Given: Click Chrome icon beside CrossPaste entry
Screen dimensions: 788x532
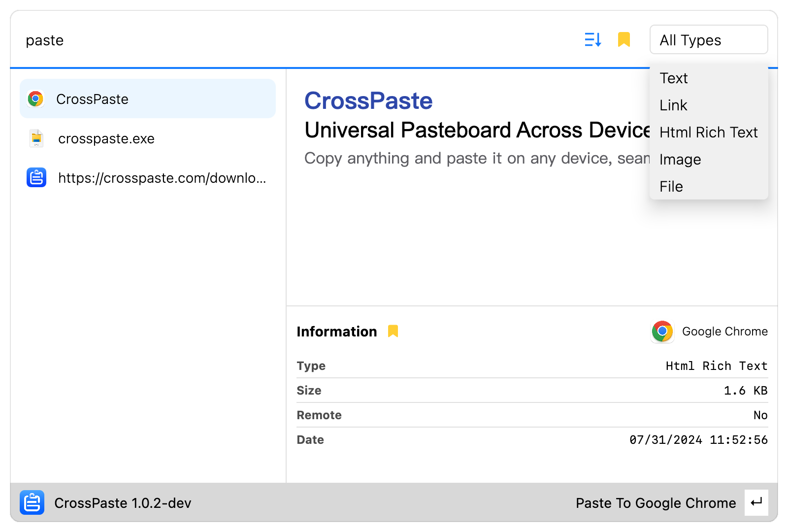Looking at the screenshot, I should point(35,99).
